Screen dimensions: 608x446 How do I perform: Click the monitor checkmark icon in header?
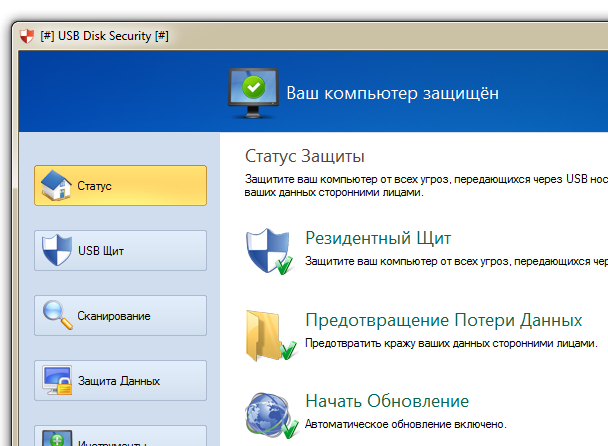pos(253,91)
